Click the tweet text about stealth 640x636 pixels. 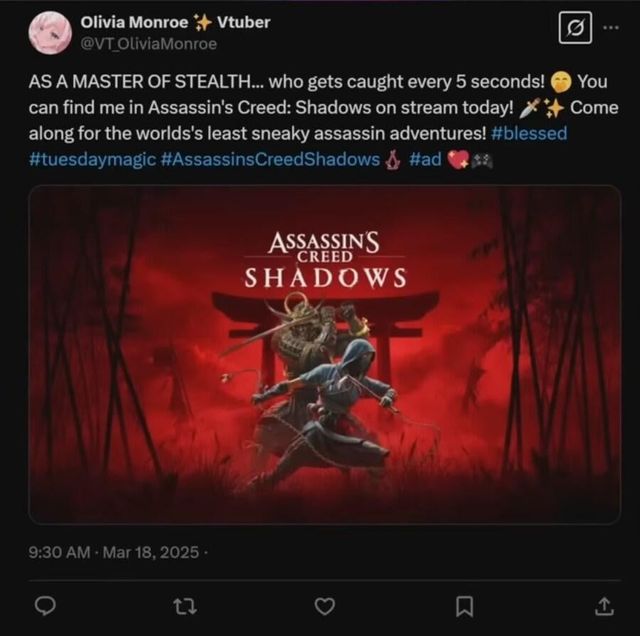(x=323, y=120)
